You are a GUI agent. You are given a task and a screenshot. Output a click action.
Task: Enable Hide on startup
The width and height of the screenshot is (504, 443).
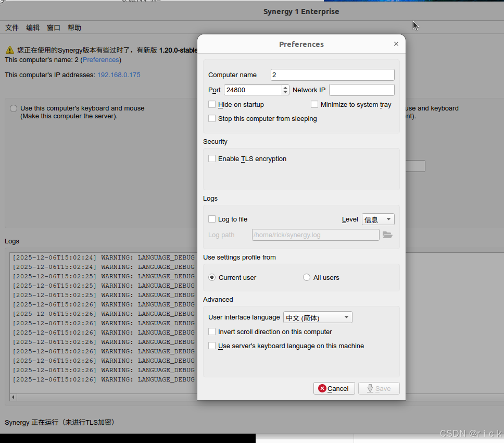[212, 104]
